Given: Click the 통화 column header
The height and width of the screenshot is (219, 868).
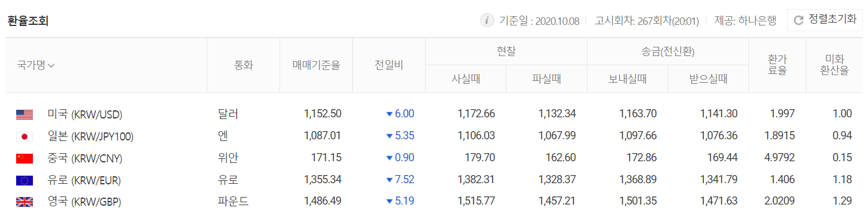Looking at the screenshot, I should [x=243, y=65].
